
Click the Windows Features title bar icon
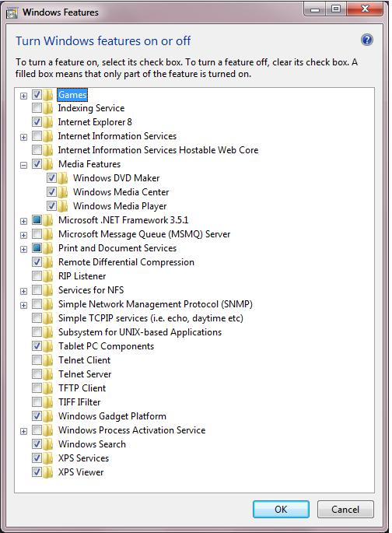(12, 13)
